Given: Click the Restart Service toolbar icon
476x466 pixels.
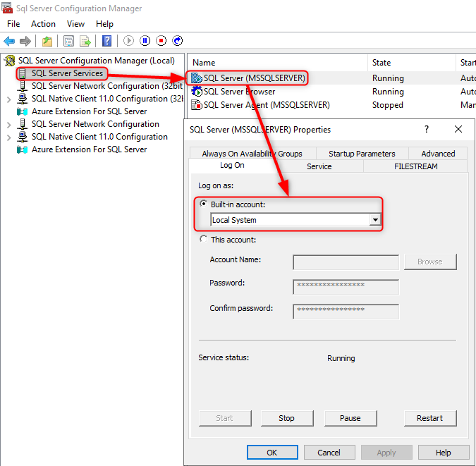Looking at the screenshot, I should click(x=177, y=41).
